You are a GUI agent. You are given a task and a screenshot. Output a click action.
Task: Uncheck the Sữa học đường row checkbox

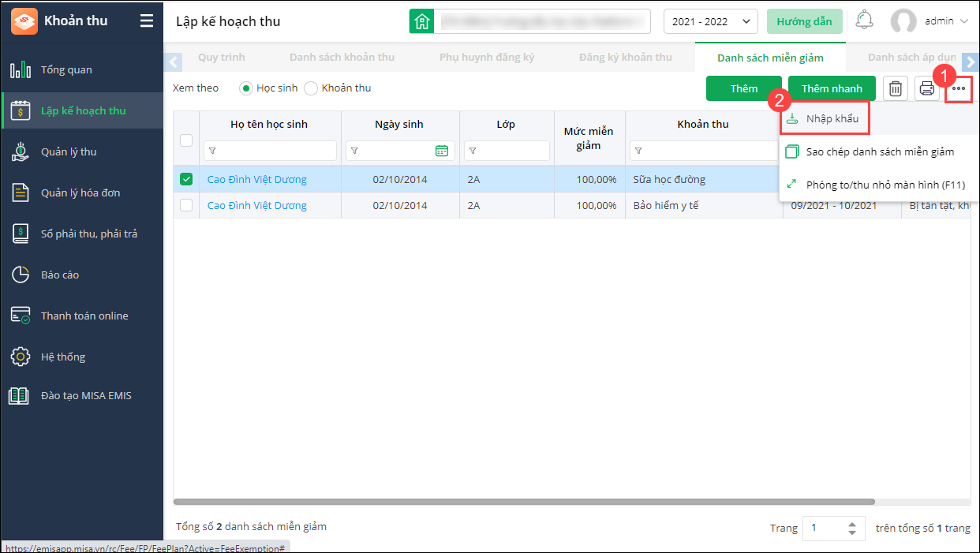click(186, 180)
